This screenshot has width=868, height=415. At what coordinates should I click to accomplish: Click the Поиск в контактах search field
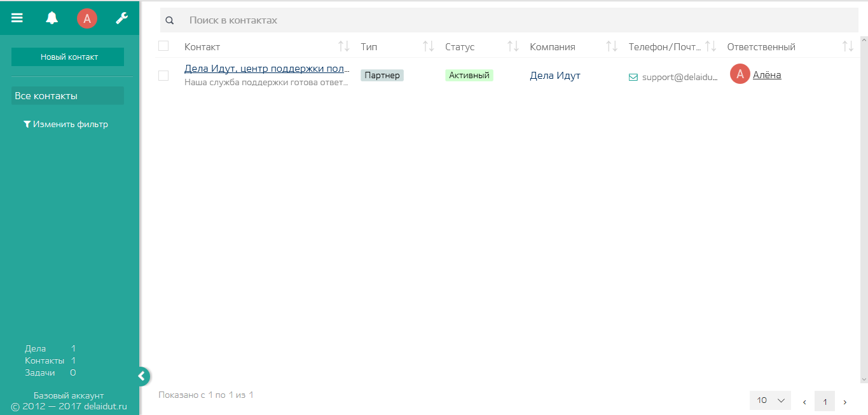[x=509, y=20]
